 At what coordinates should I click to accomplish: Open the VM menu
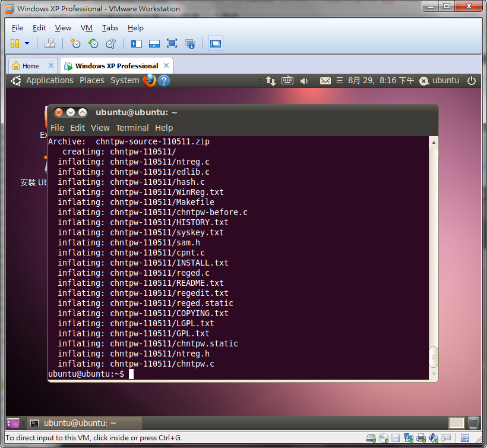tap(86, 28)
